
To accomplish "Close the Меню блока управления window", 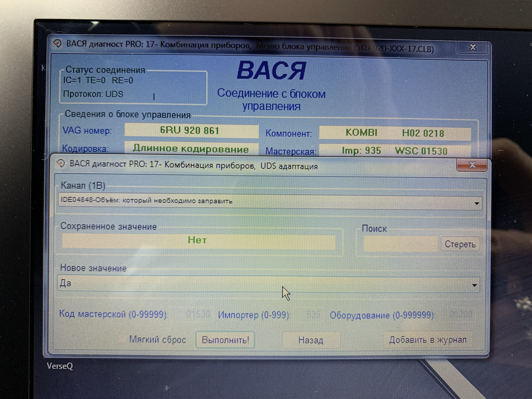I will 473,47.
